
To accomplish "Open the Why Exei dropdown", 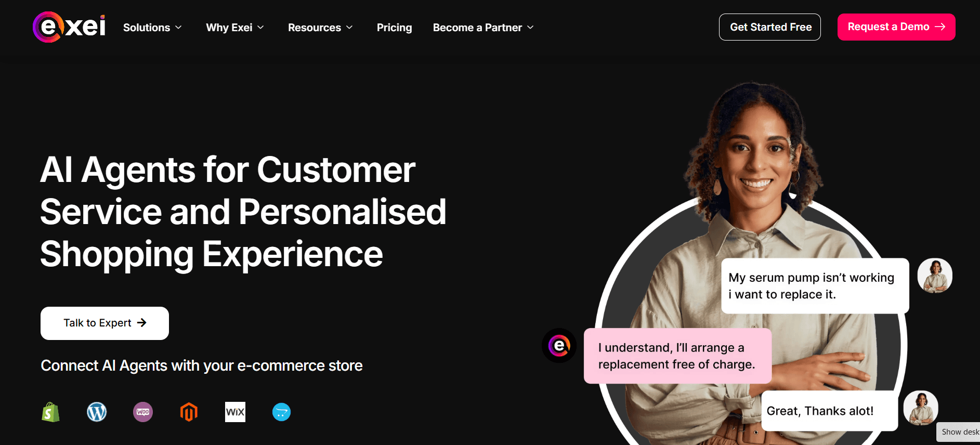I will (235, 28).
